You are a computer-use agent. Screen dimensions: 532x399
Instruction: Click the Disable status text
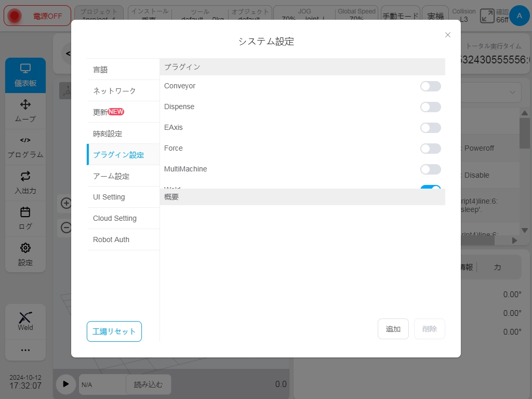tap(477, 176)
